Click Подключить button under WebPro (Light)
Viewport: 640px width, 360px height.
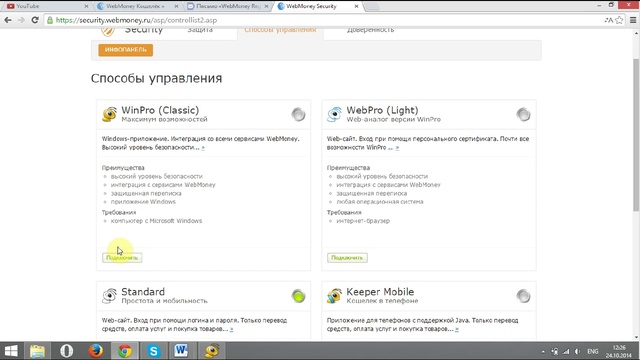pos(347,258)
